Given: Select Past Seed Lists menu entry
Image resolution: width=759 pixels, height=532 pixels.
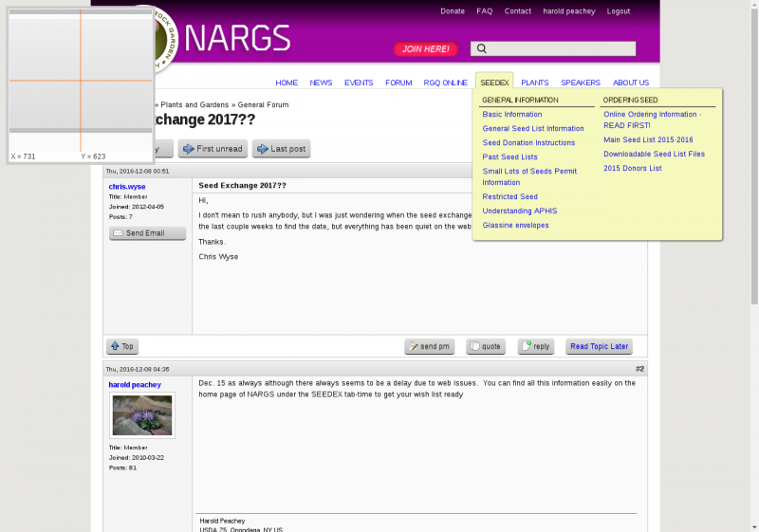Looking at the screenshot, I should pyautogui.click(x=509, y=157).
